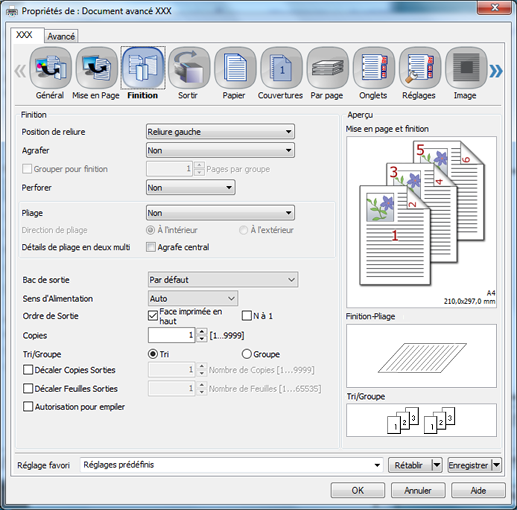This screenshot has width=517, height=510.
Task: Show more categories with right chevron
Action: pos(496,71)
